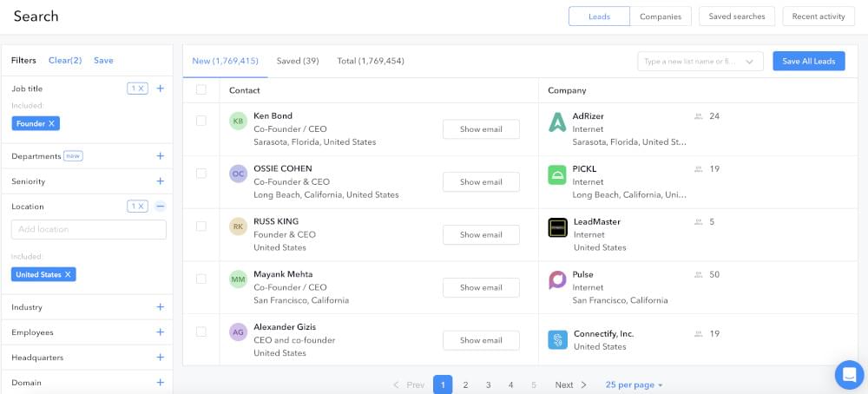Click the Pulse company logo

(x=557, y=280)
